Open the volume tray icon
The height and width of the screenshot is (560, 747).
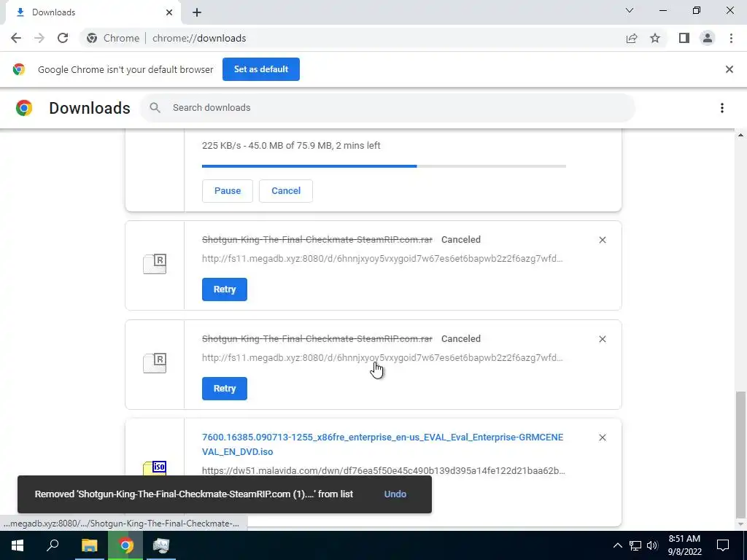tap(652, 545)
